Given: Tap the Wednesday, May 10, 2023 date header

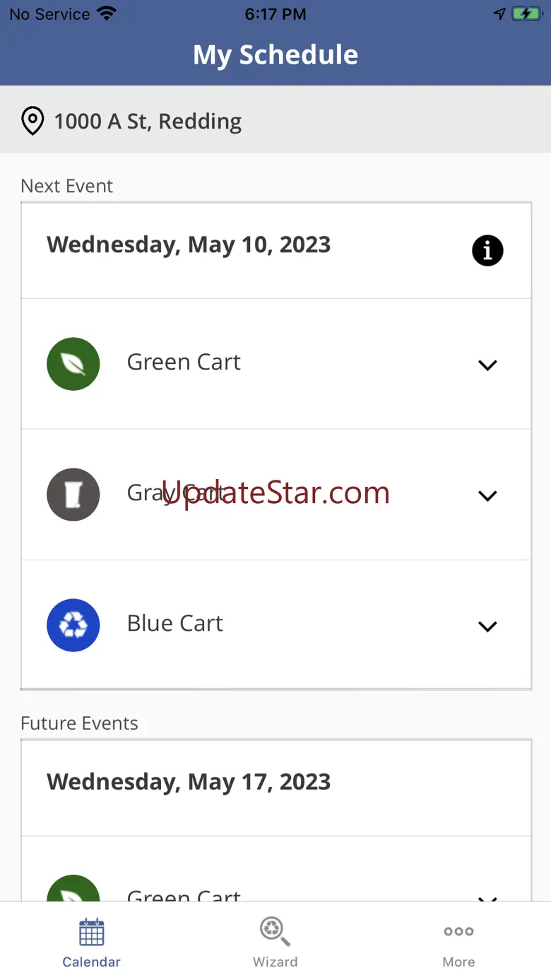Looking at the screenshot, I should tap(189, 244).
